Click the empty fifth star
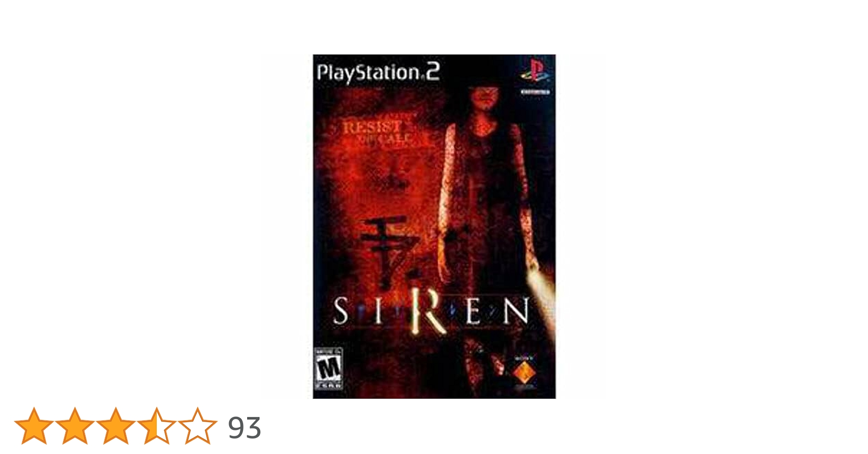Image resolution: width=868 pixels, height=454 pixels. (198, 426)
